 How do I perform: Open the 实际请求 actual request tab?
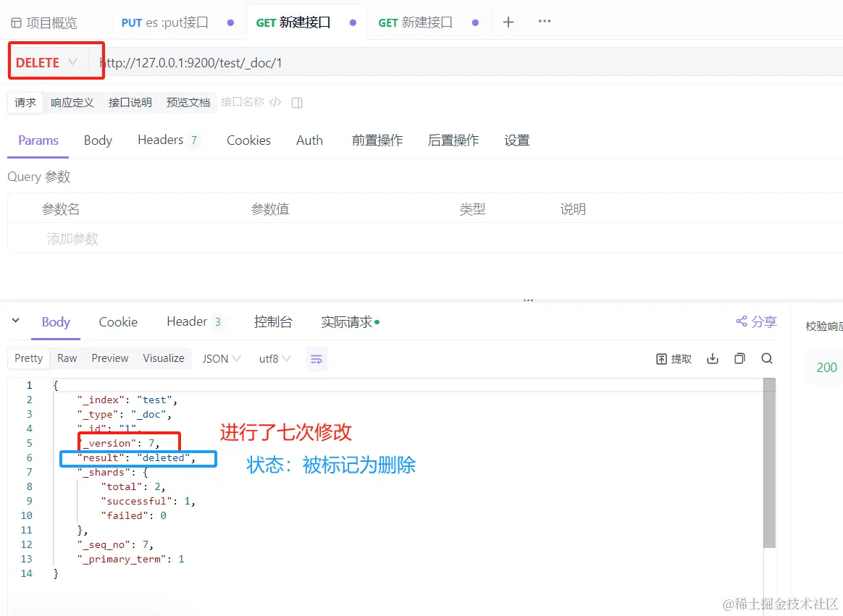click(x=350, y=322)
